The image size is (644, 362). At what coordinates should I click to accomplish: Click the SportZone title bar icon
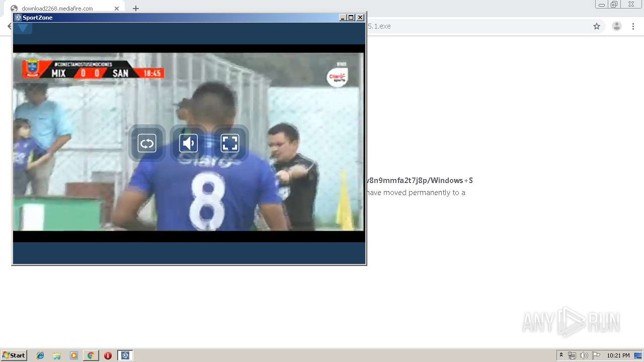(x=18, y=18)
